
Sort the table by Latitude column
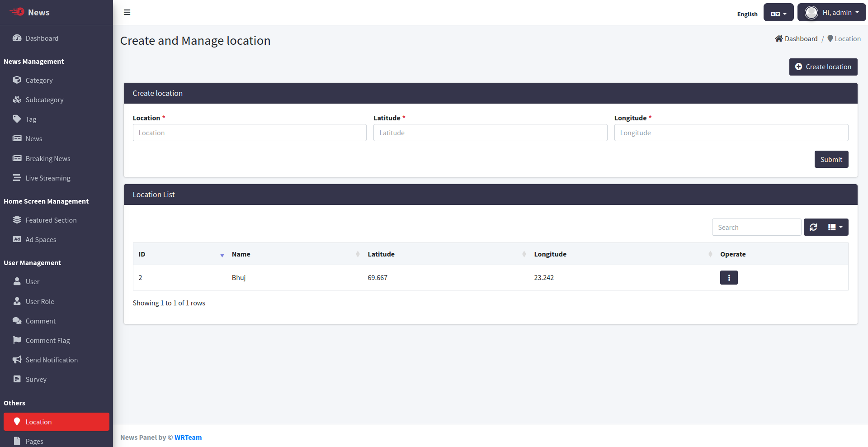pyautogui.click(x=446, y=254)
